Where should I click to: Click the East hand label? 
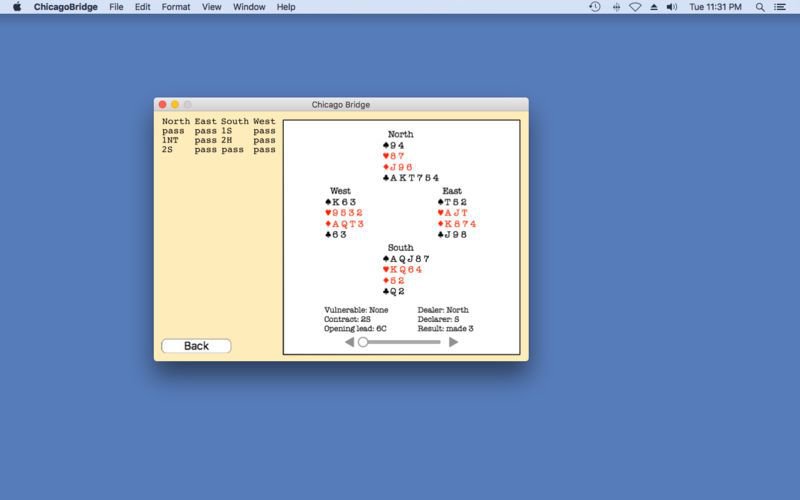pos(452,191)
